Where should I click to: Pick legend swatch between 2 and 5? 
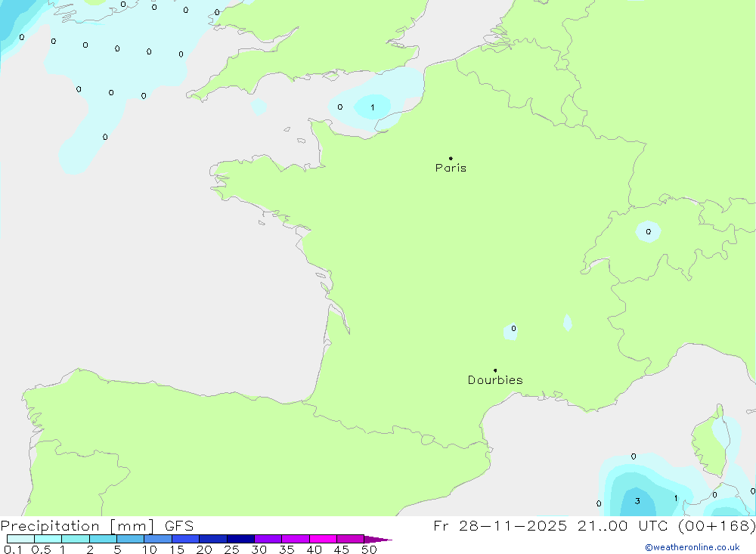pos(103,539)
